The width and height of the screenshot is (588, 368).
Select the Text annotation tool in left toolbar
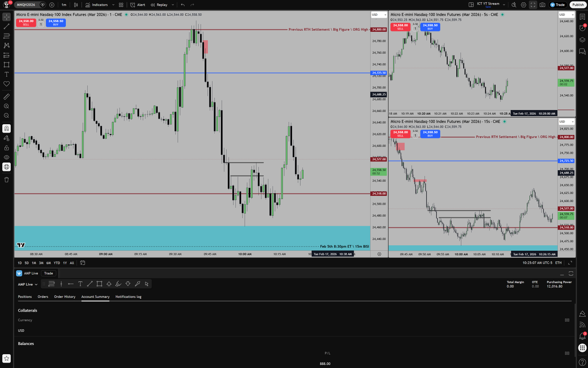(6, 74)
